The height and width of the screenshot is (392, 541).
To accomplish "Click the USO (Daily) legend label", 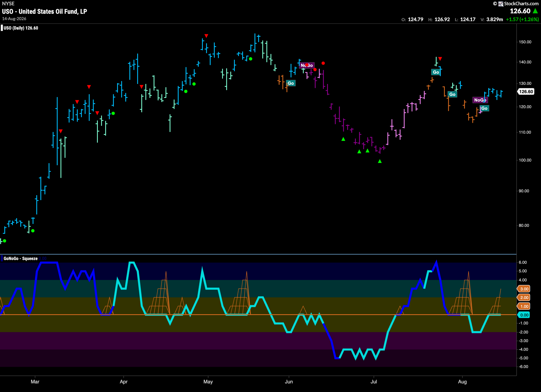I will point(21,28).
